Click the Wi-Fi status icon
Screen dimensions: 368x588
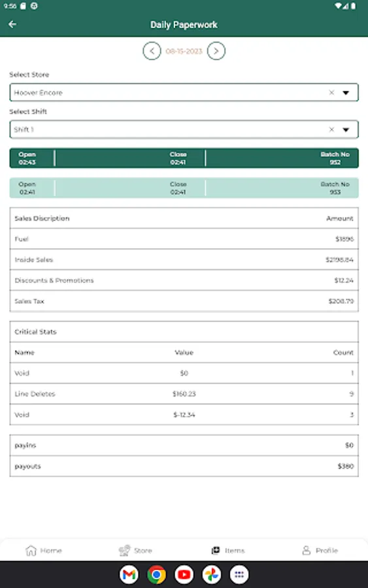(338, 6)
